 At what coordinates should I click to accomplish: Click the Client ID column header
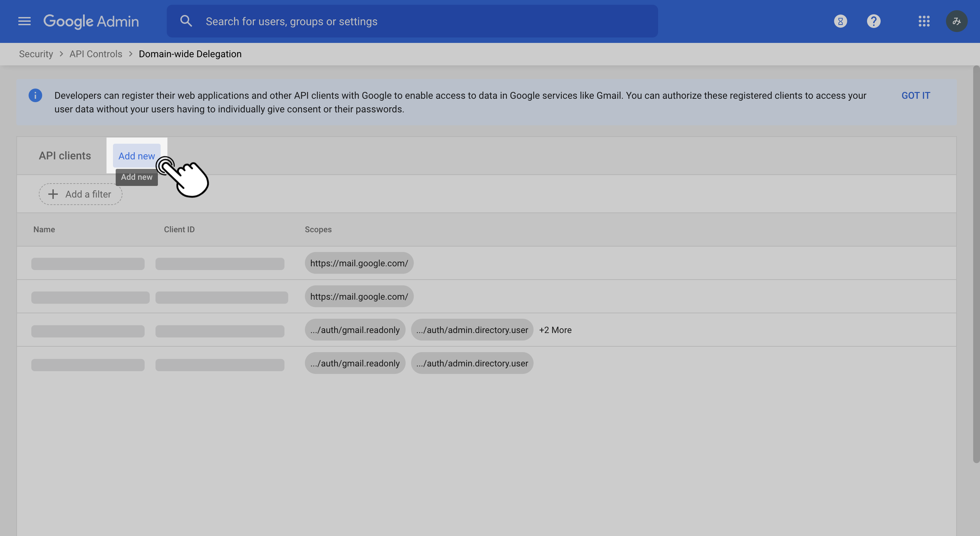179,230
